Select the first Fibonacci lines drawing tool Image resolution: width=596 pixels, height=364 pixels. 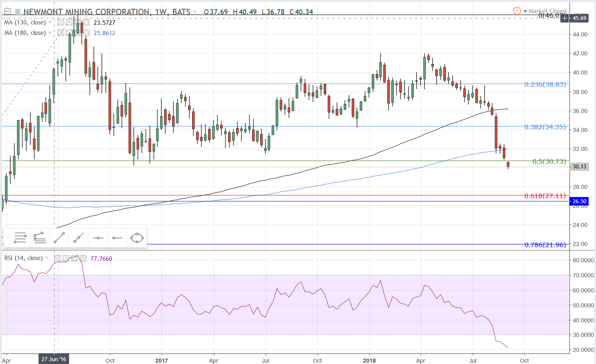click(x=20, y=238)
